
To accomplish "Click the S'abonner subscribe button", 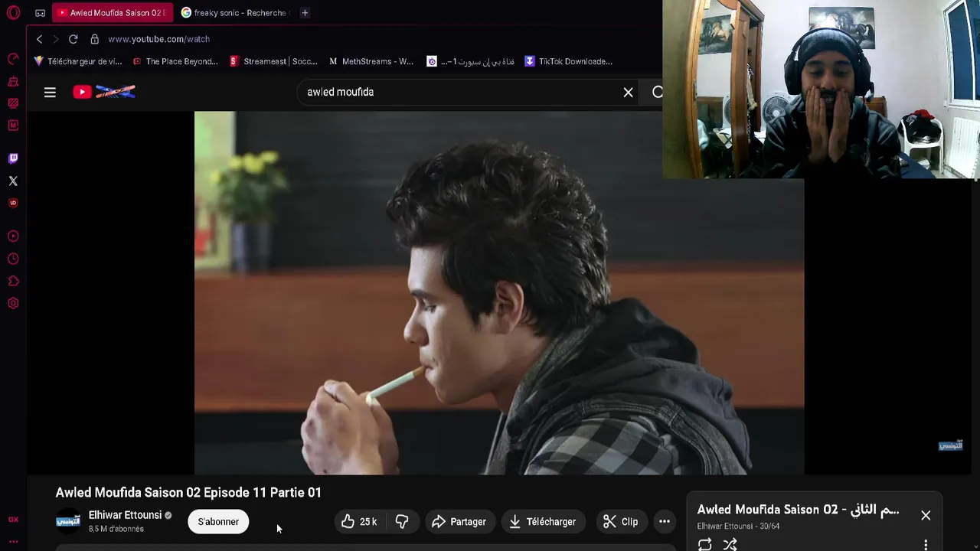I will 218,521.
